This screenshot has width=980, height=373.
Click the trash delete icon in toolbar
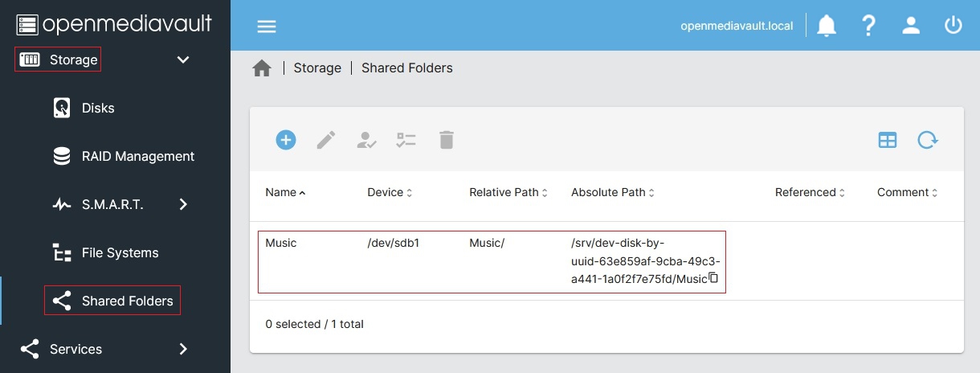(x=447, y=140)
